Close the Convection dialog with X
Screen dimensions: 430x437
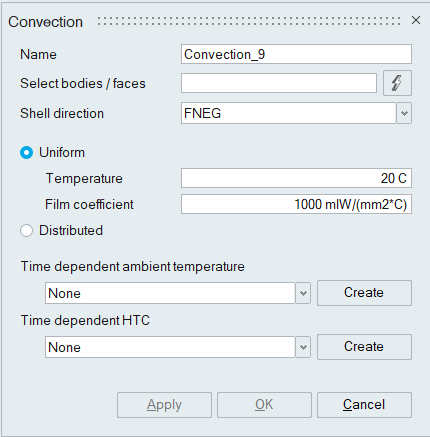click(x=416, y=20)
